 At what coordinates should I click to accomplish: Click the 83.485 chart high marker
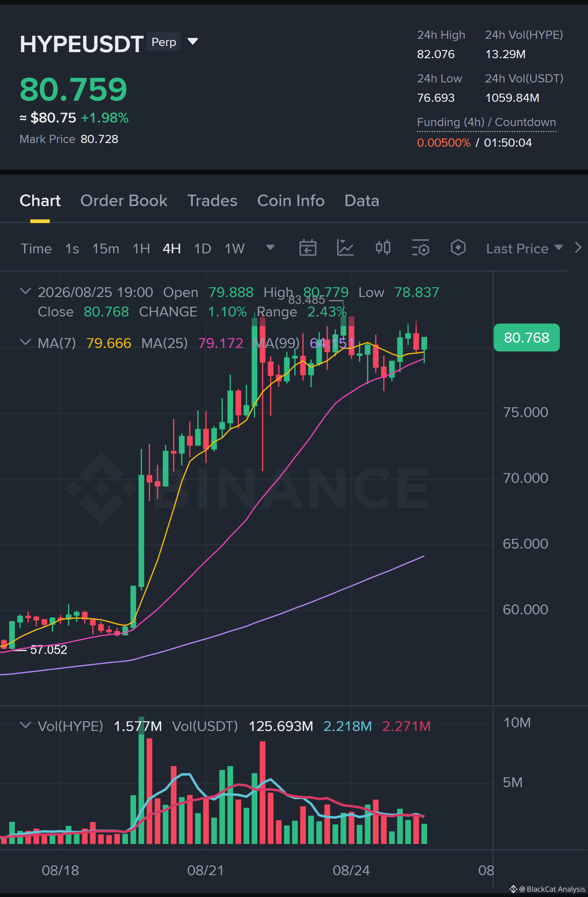(x=306, y=300)
